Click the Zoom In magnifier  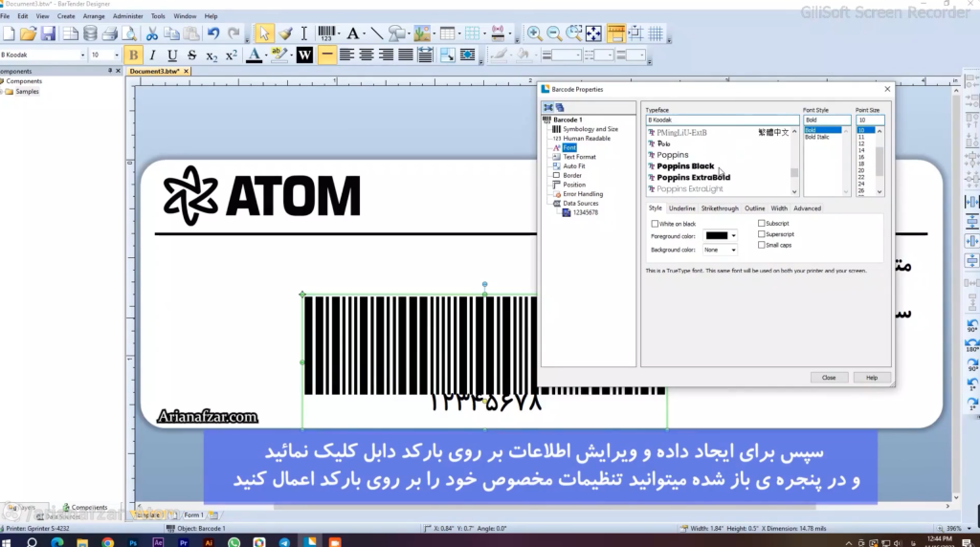click(534, 33)
